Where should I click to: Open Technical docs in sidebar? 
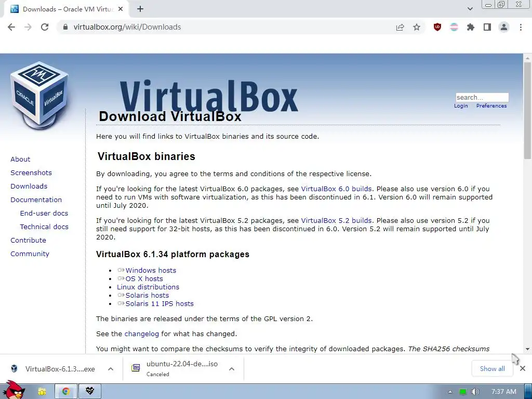point(44,227)
